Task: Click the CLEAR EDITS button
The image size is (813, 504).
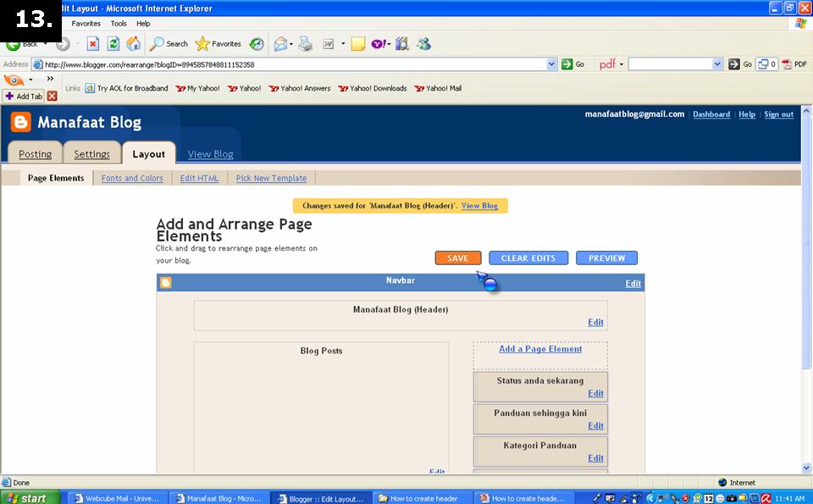Action: [528, 258]
